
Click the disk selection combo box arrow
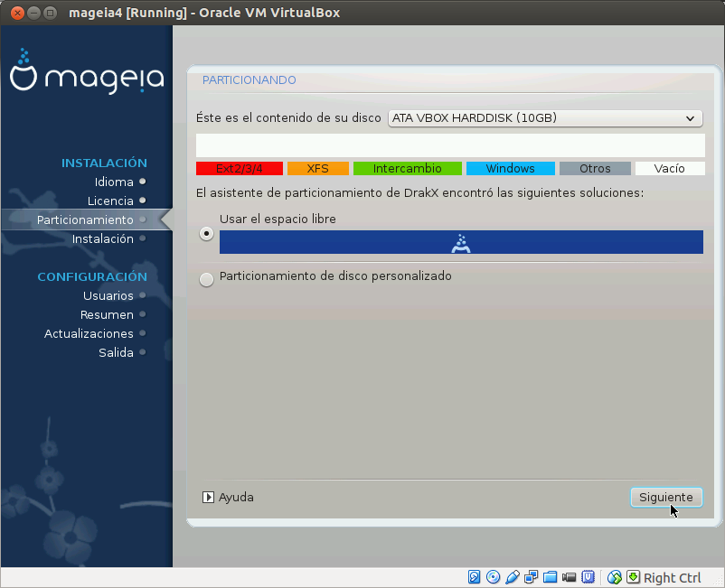(692, 117)
